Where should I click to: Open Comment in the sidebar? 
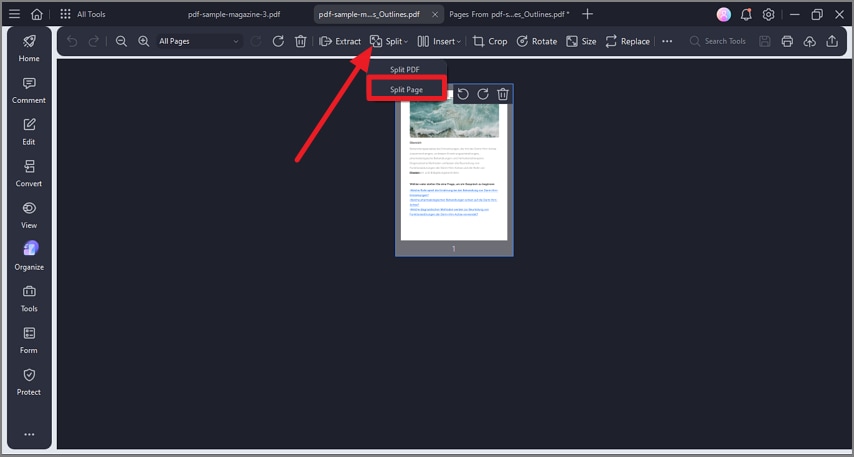point(29,90)
